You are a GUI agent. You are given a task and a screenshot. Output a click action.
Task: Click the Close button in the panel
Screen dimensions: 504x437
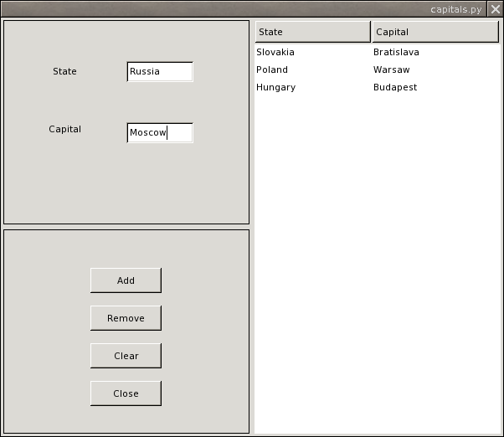tap(126, 393)
